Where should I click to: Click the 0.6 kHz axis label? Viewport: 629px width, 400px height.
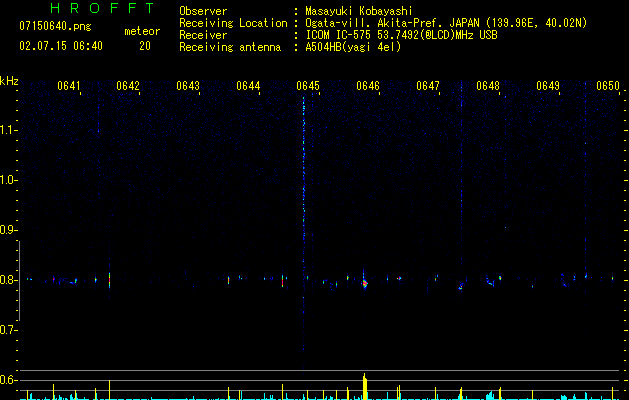8,380
